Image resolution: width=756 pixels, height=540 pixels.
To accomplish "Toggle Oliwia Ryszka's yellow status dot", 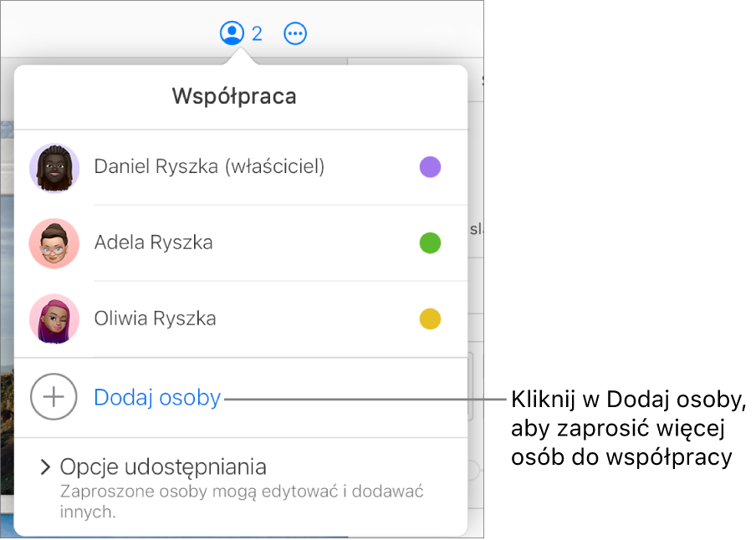I will (430, 318).
